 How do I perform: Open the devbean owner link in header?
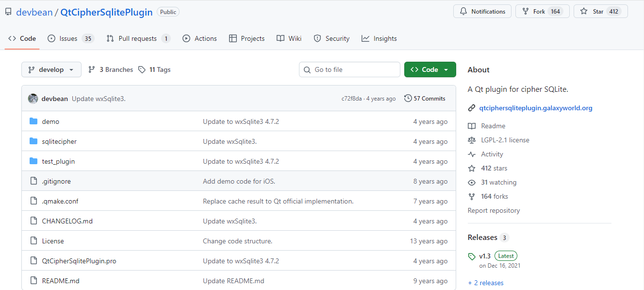34,12
